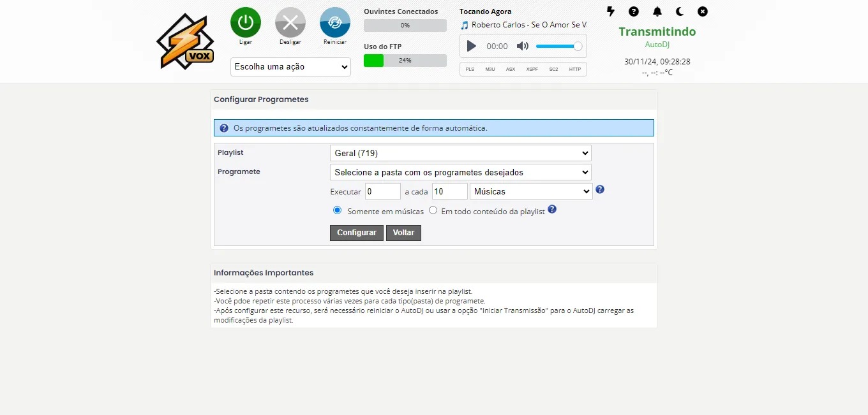This screenshot has width=868, height=415.
Task: Click the lightning bolt icon in header
Action: point(611,11)
